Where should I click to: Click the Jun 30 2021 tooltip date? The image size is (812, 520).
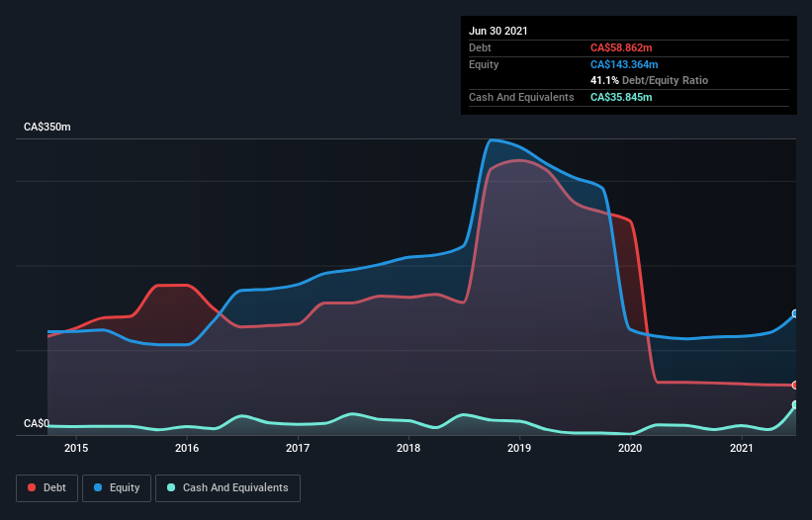[498, 31]
